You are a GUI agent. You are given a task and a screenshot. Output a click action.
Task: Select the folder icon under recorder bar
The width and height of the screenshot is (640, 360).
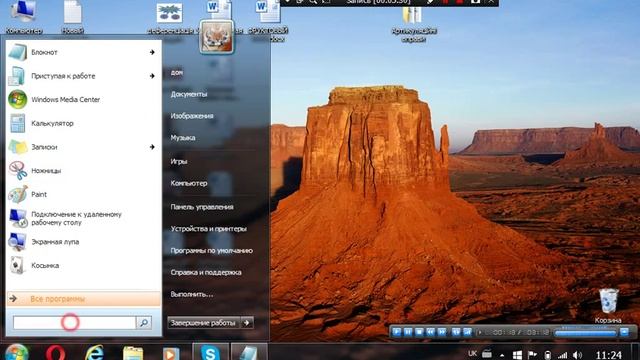(x=413, y=24)
